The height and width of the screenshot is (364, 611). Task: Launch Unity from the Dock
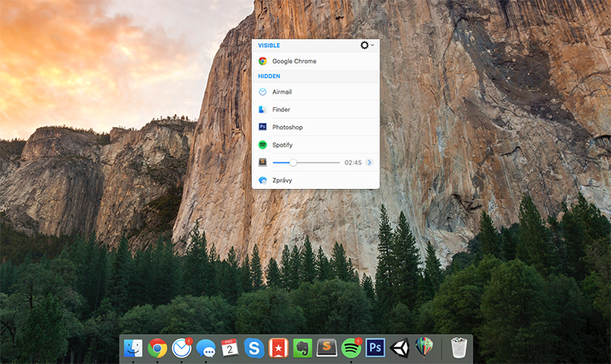click(400, 349)
